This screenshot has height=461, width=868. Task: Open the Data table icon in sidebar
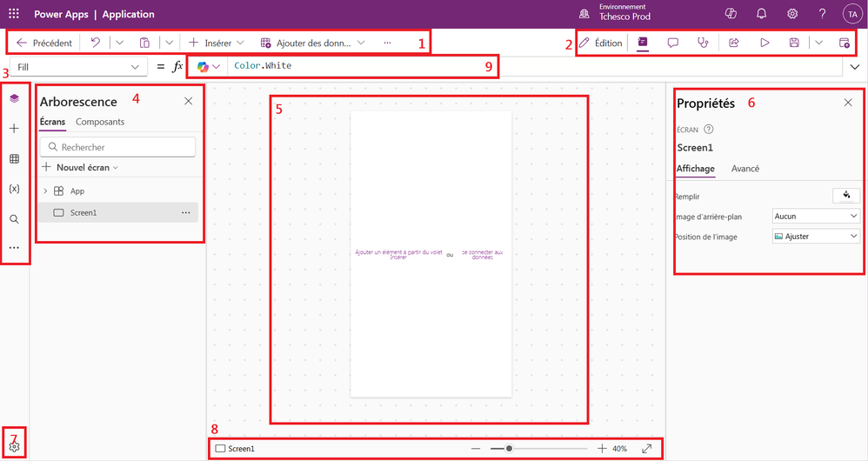(15, 159)
